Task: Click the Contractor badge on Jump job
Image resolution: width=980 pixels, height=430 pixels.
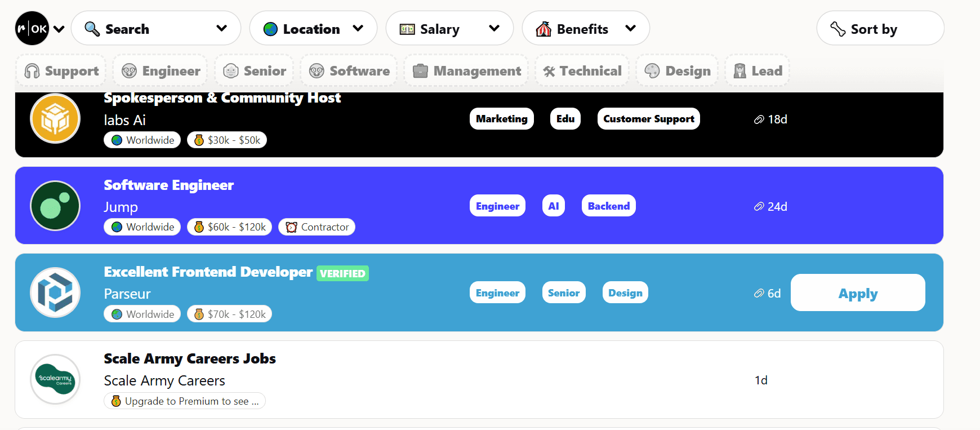Action: tap(317, 227)
